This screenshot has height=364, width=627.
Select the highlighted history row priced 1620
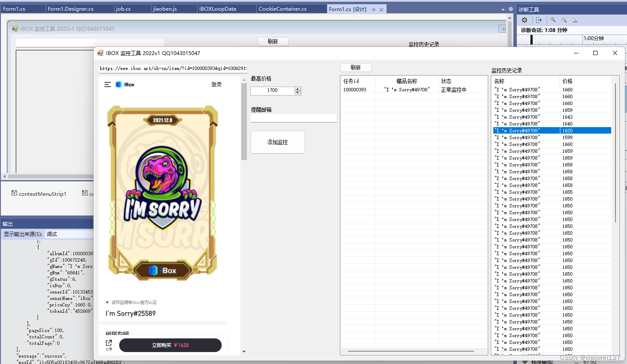coord(552,131)
